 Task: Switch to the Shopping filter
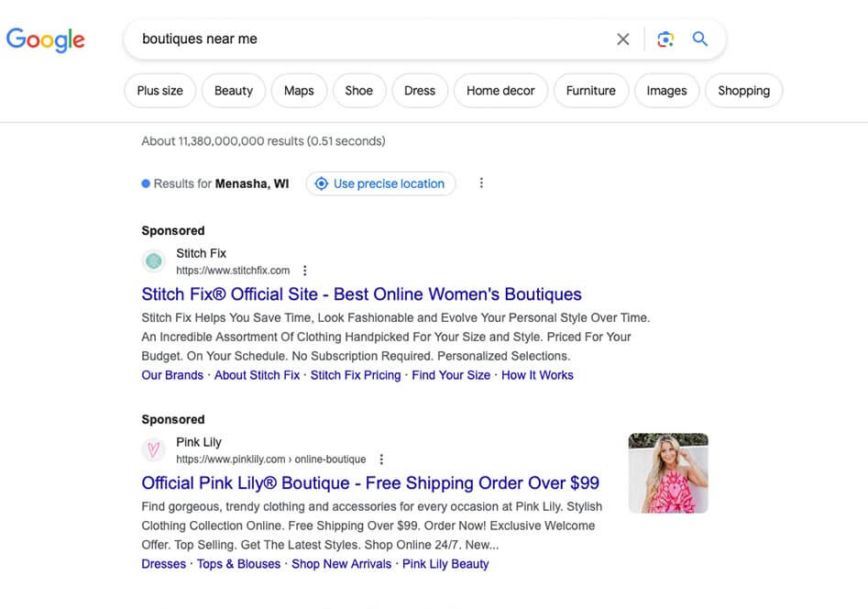coord(743,91)
